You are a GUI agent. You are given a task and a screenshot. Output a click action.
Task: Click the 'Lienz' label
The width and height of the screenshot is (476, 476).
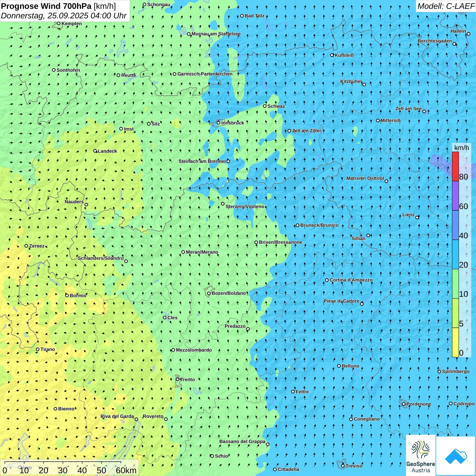pyautogui.click(x=408, y=215)
